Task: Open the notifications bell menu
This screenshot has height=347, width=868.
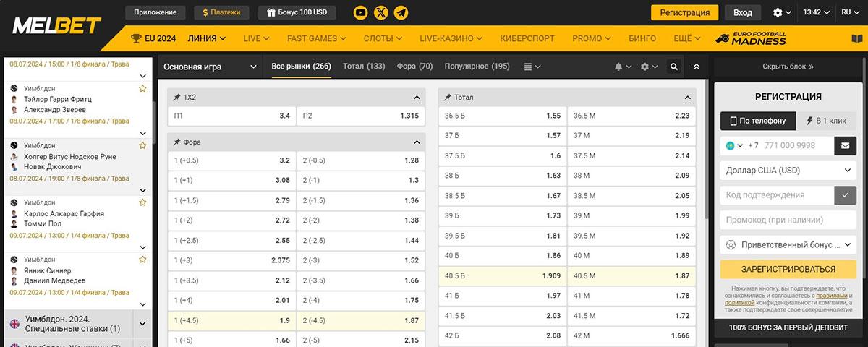Action: tap(623, 67)
